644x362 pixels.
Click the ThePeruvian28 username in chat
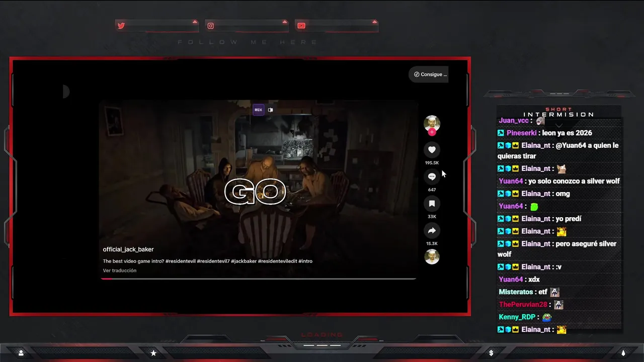523,305
